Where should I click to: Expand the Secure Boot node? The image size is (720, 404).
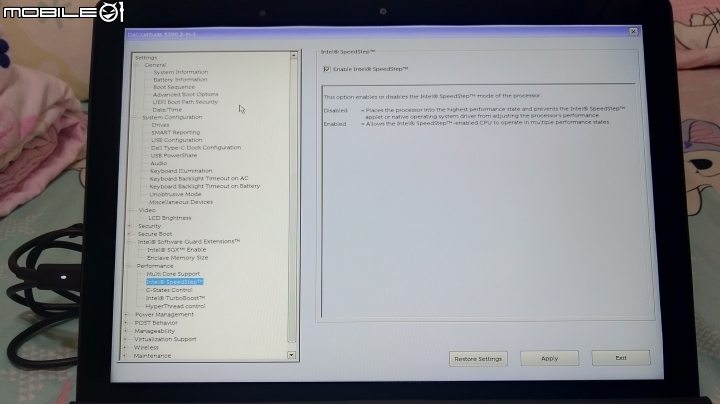130,234
